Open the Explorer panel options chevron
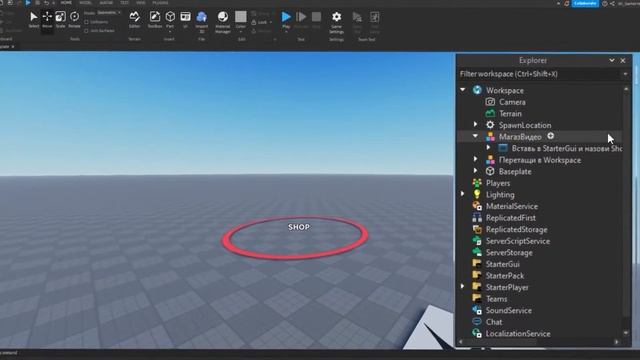The width and height of the screenshot is (640, 360). pyautogui.click(x=612, y=60)
